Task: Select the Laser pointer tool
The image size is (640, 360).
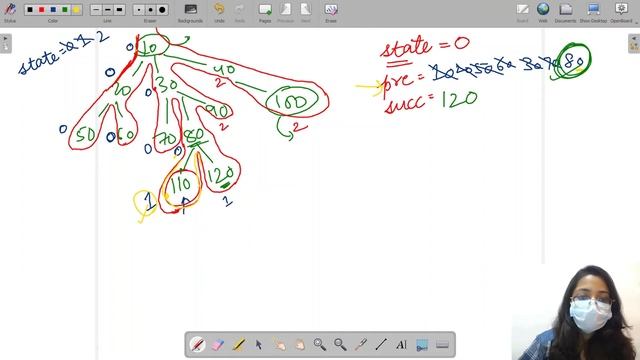Action: [361, 345]
